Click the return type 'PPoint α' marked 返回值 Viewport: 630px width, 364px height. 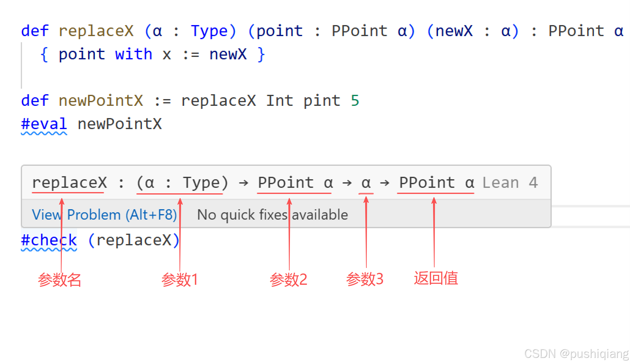click(x=435, y=182)
